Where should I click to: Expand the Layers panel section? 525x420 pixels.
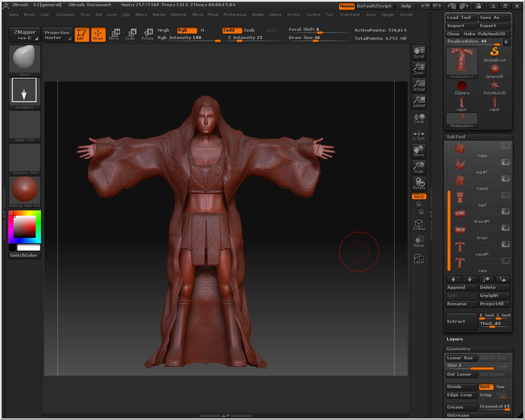454,339
